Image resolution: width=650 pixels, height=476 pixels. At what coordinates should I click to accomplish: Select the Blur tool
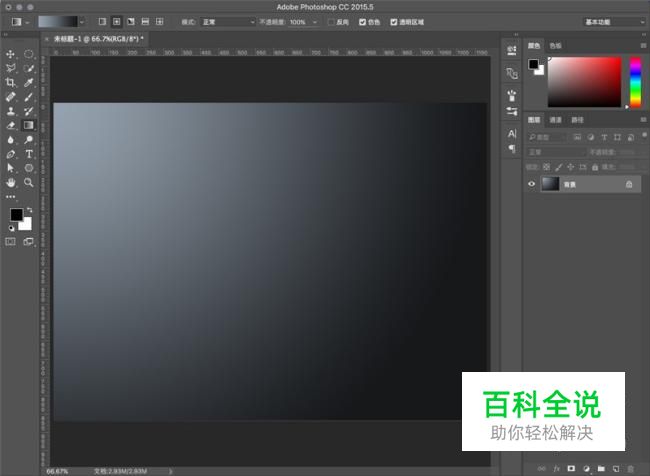click(x=11, y=140)
